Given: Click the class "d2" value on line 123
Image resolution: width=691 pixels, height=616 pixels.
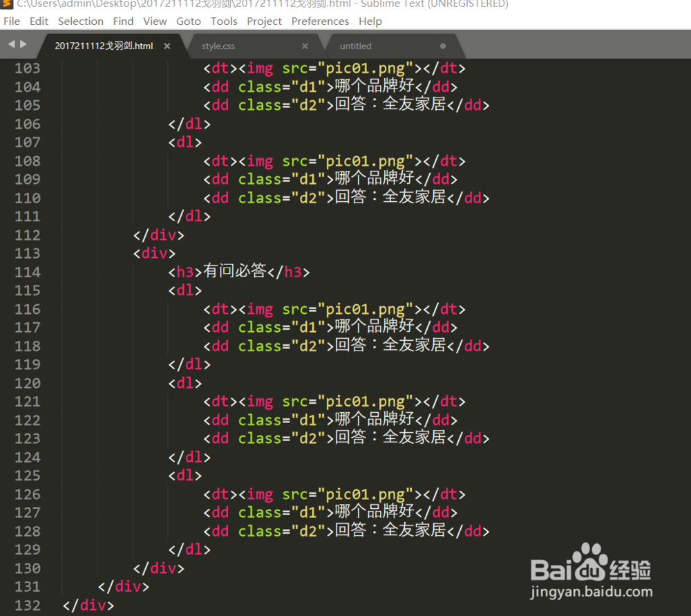Looking at the screenshot, I should click(308, 439).
